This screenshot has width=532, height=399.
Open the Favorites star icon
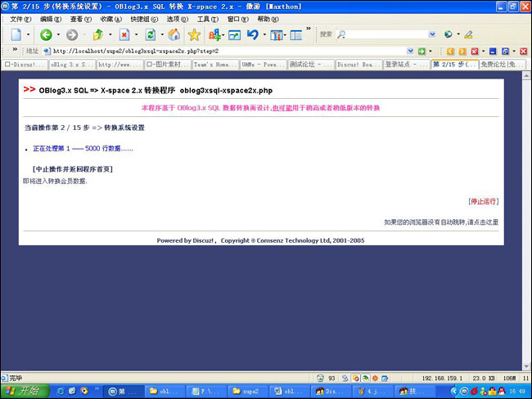pyautogui.click(x=194, y=34)
